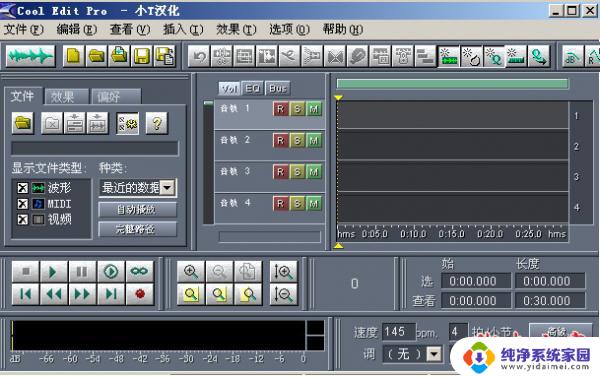Open the 选项(O) menu
The image size is (600, 377).
289,29
